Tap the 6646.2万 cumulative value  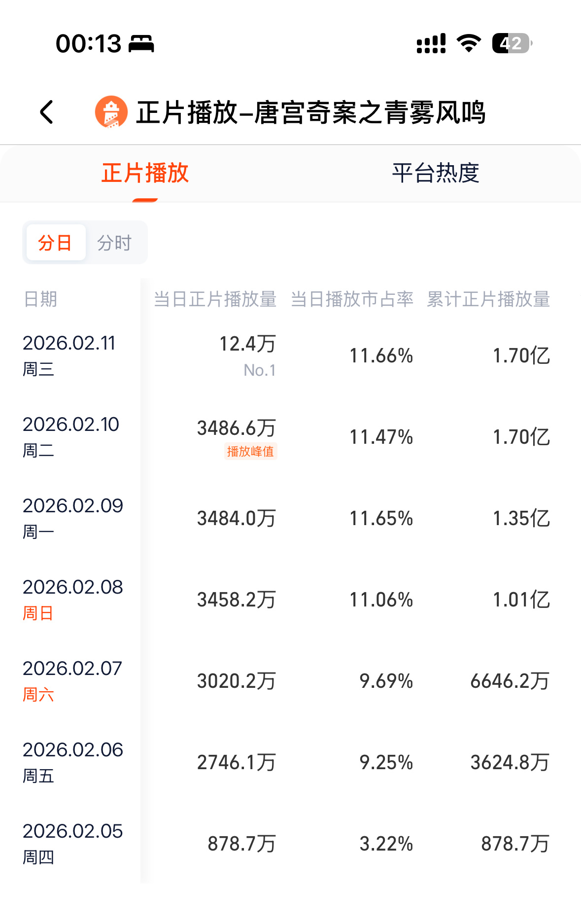click(510, 681)
